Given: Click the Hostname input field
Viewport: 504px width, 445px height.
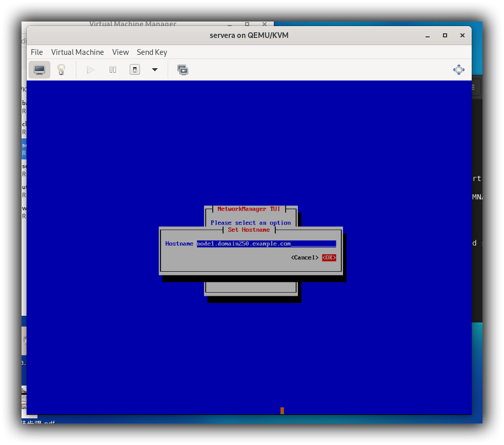Looking at the screenshot, I should pyautogui.click(x=266, y=244).
